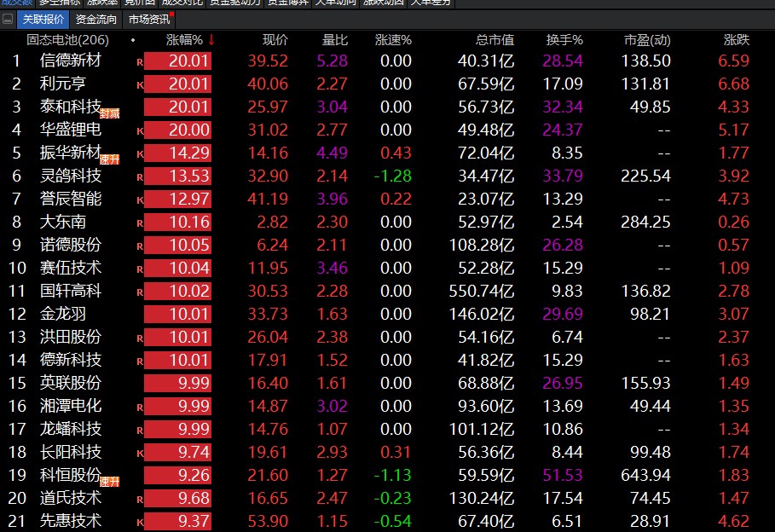Click the 封减 badge on 泰和科技

(x=110, y=113)
